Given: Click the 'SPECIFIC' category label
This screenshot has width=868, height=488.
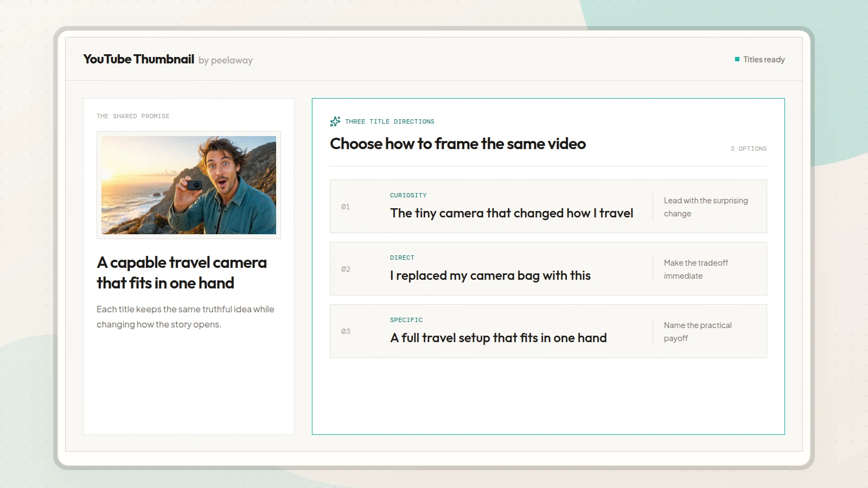Looking at the screenshot, I should click(x=406, y=320).
